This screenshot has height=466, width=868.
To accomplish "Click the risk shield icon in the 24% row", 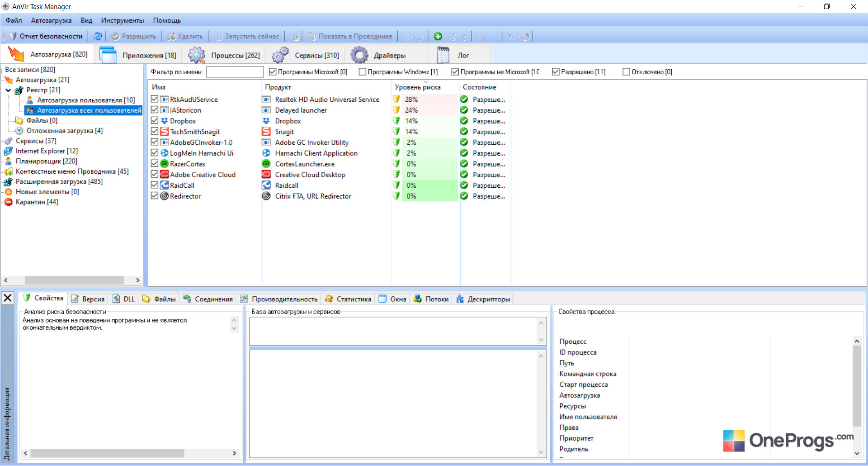I will [x=396, y=110].
